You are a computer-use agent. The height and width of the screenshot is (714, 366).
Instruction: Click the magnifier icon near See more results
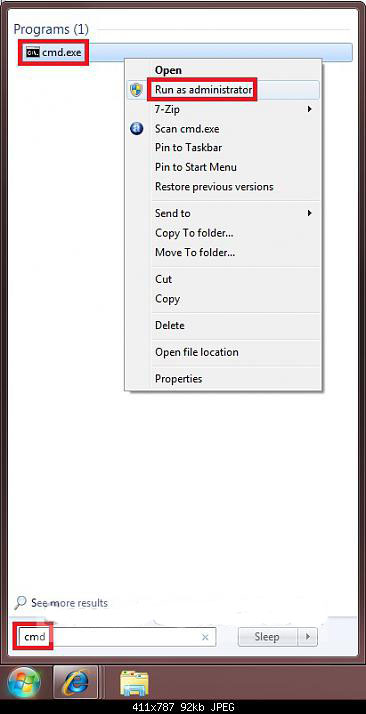tap(20, 602)
